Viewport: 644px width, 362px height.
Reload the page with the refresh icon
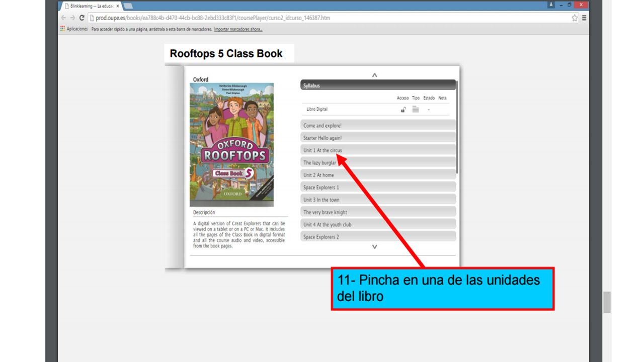82,18
